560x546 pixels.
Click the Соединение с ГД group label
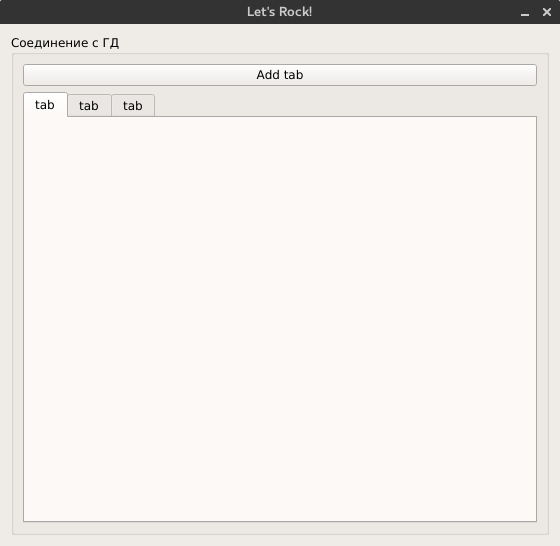pyautogui.click(x=65, y=43)
